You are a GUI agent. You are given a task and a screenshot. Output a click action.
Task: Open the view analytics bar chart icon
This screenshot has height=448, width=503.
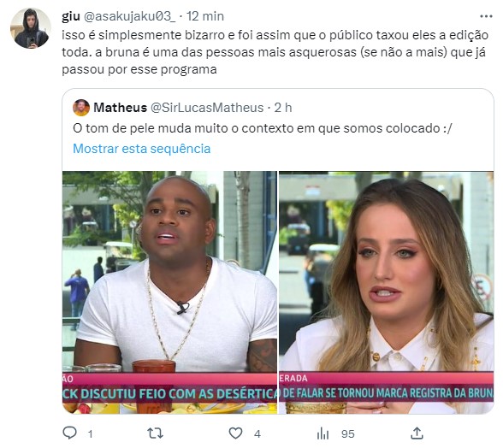tap(323, 433)
